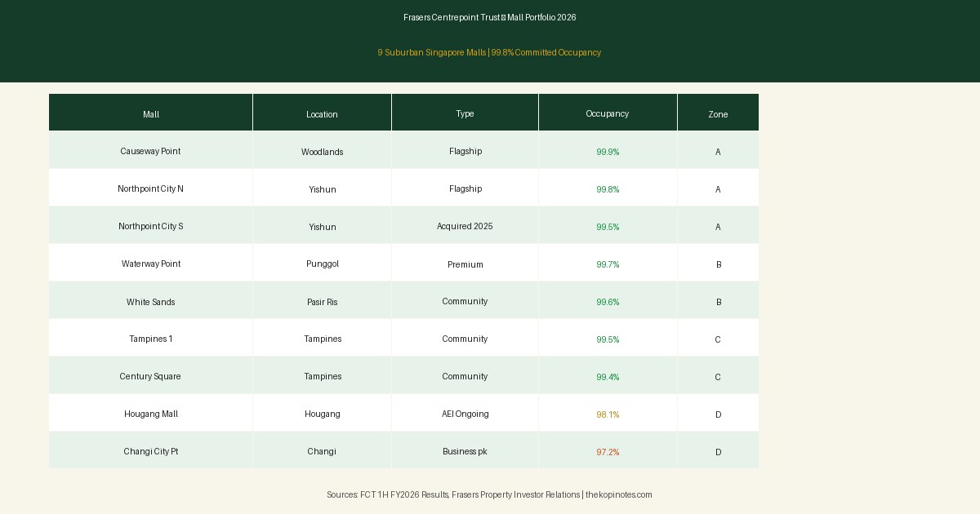The width and height of the screenshot is (980, 514).
Task: Click the "Woodlands" location cell
Action: click(322, 152)
